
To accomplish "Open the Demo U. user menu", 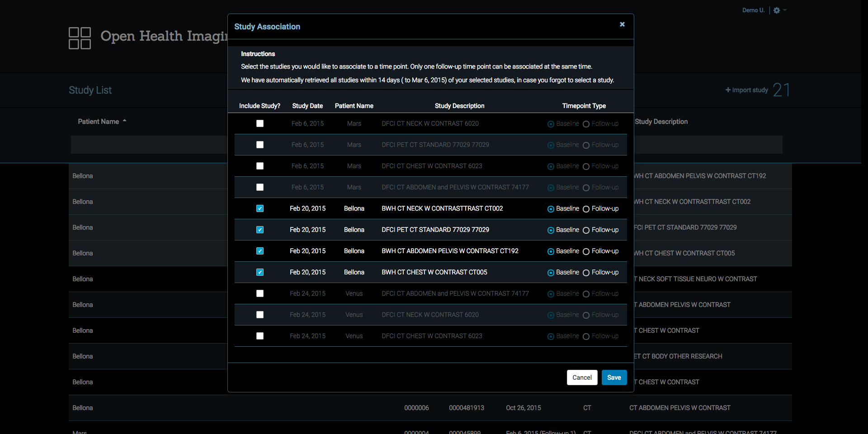I will (x=753, y=10).
